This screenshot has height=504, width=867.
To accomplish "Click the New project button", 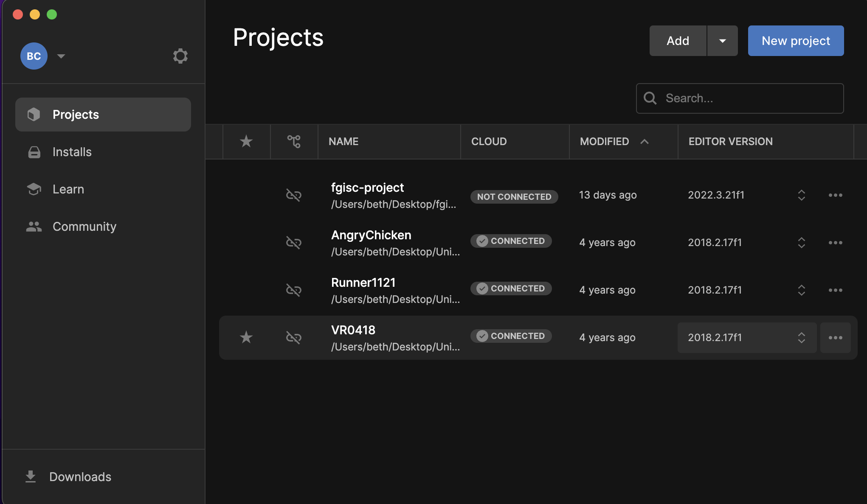I will 795,41.
